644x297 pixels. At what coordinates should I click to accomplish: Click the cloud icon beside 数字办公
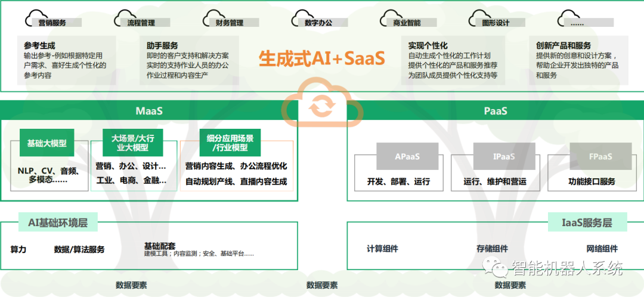pyautogui.click(x=302, y=19)
